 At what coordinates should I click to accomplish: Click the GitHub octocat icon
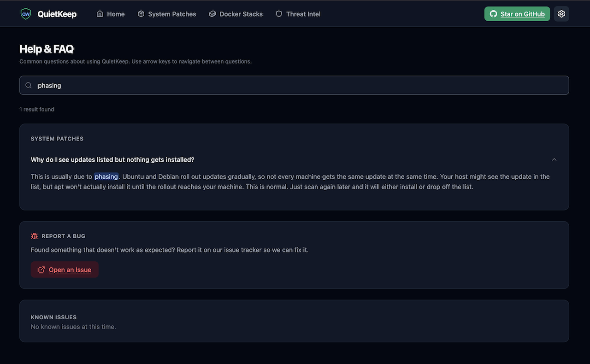pyautogui.click(x=493, y=14)
